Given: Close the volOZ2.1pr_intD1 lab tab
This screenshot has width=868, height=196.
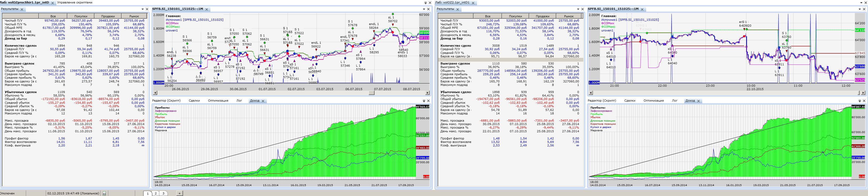Looking at the screenshot, I should click(473, 3).
